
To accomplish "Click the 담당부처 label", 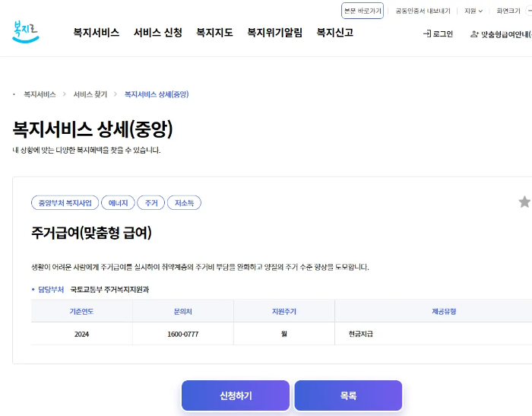I will 51,290.
